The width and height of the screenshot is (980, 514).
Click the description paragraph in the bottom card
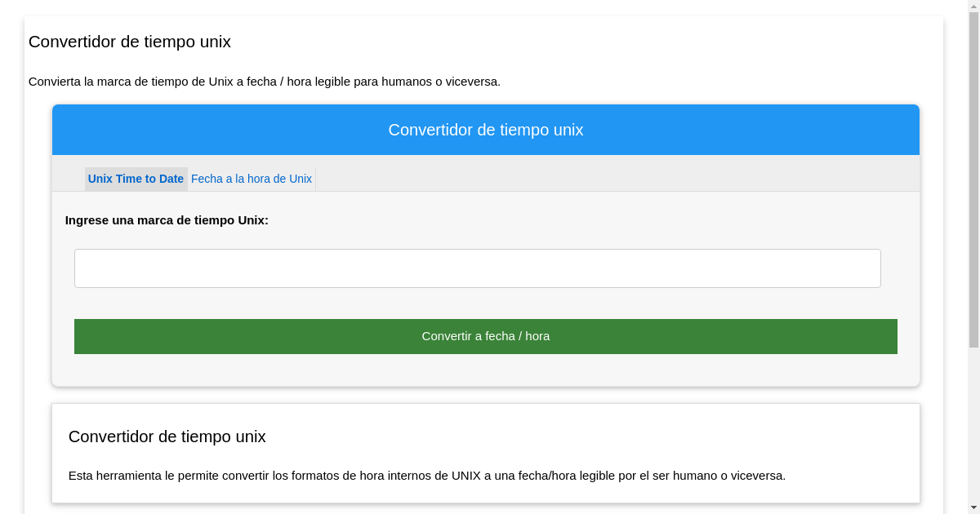(428, 475)
